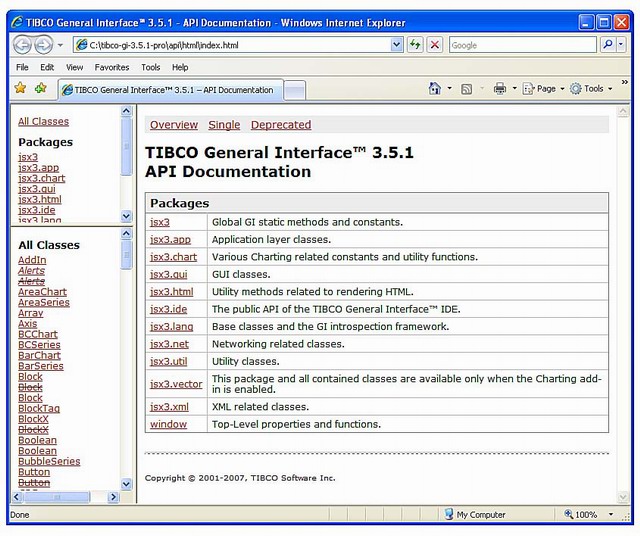Click the My Computer security zone icon
640x536 pixels.
[x=449, y=514]
